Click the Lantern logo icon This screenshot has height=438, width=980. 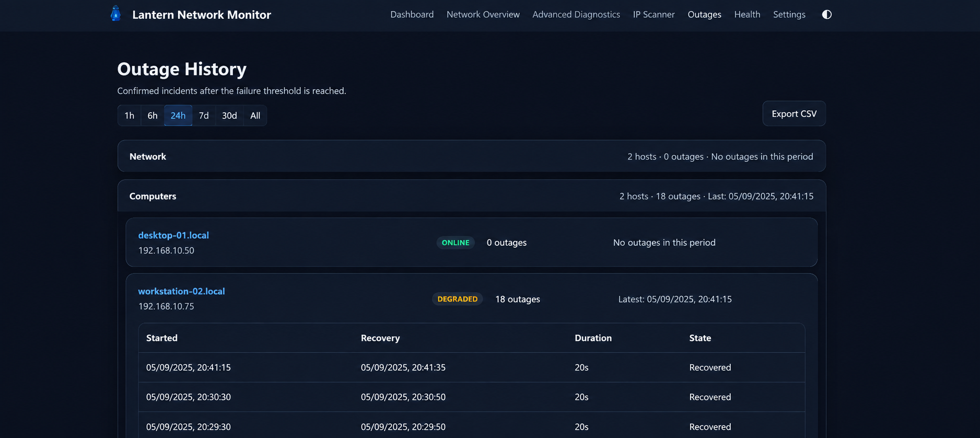tap(116, 14)
